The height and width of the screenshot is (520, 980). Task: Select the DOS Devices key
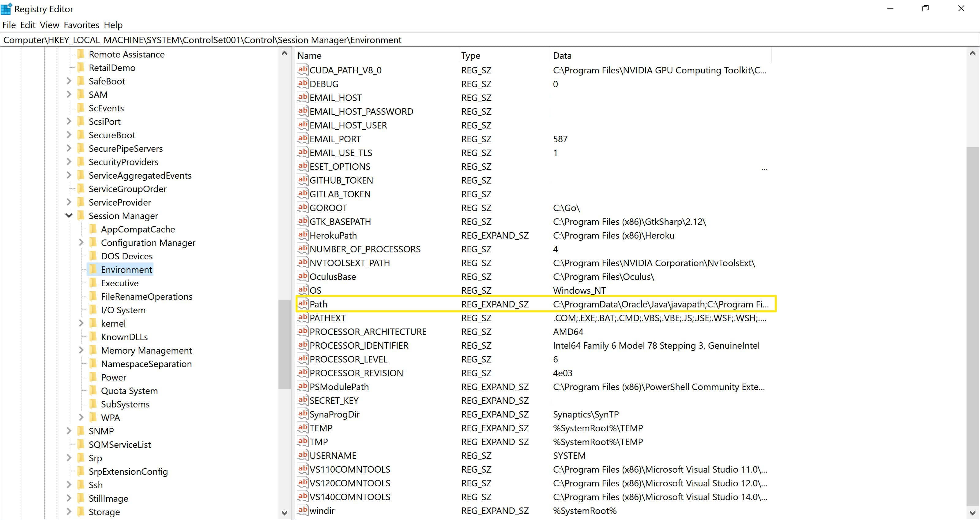click(x=126, y=256)
